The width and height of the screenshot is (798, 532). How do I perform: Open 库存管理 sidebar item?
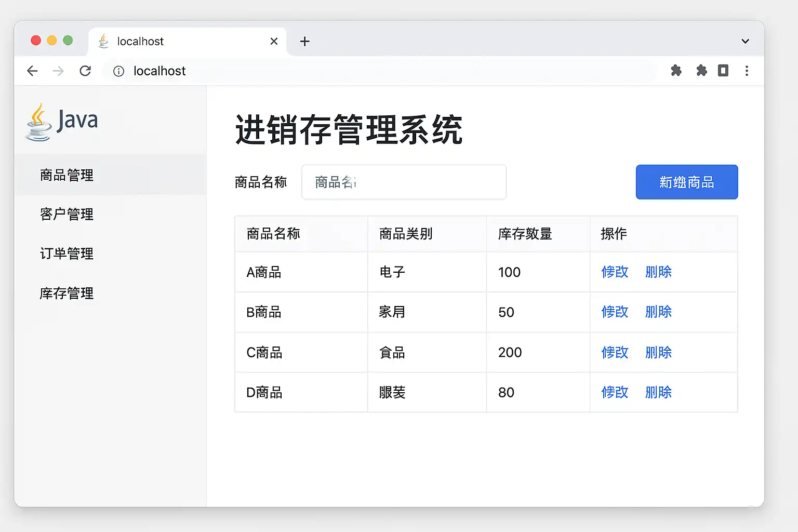click(66, 293)
